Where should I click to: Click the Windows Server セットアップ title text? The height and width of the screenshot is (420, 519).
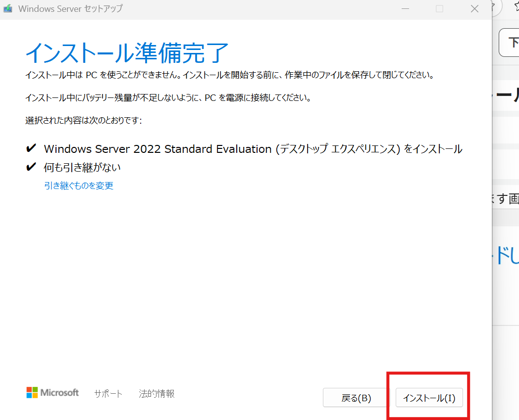(70, 8)
